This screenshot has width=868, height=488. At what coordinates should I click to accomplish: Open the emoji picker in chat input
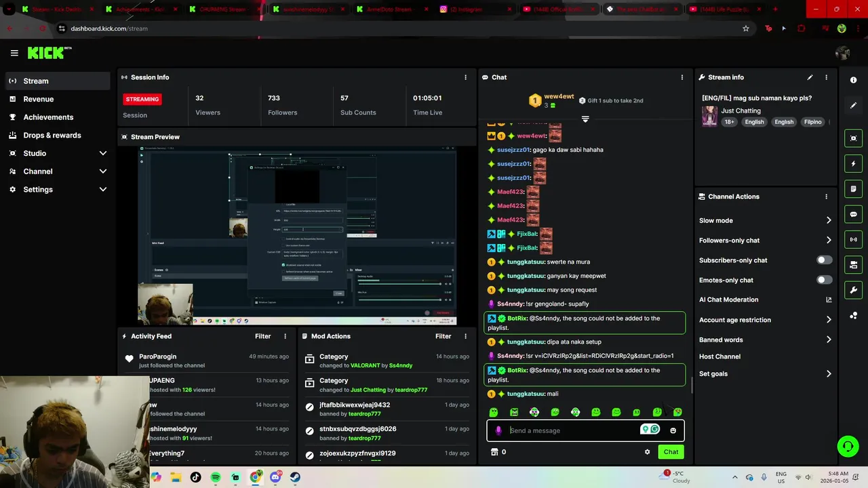(x=673, y=430)
